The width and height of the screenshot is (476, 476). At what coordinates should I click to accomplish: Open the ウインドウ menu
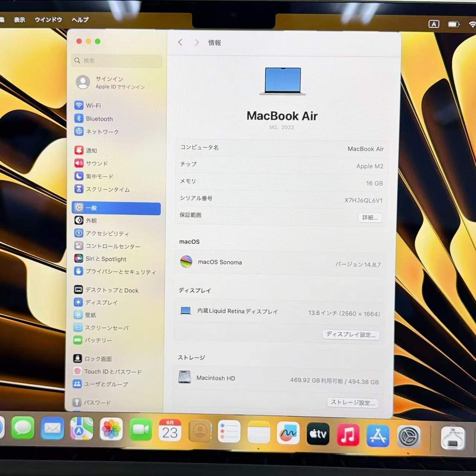click(x=48, y=20)
